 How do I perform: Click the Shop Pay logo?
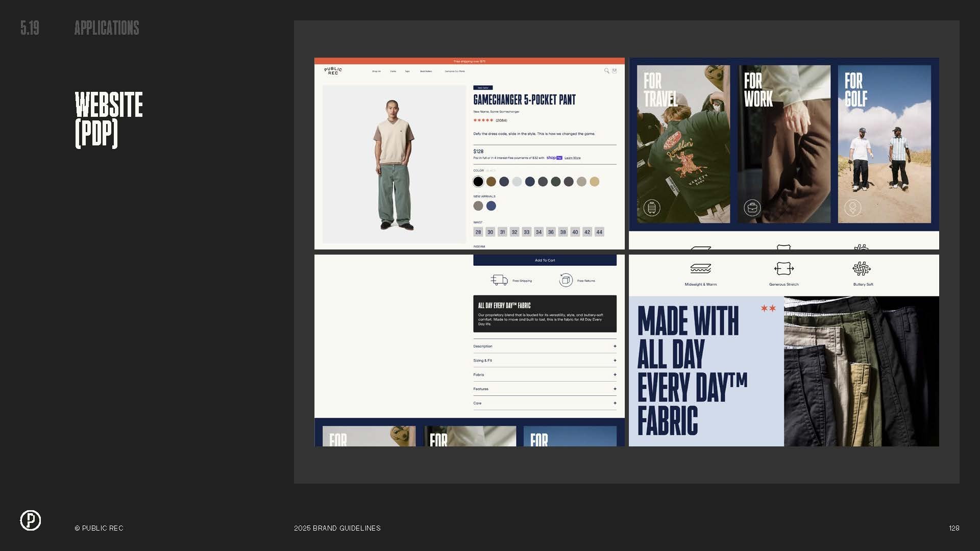[x=554, y=158]
